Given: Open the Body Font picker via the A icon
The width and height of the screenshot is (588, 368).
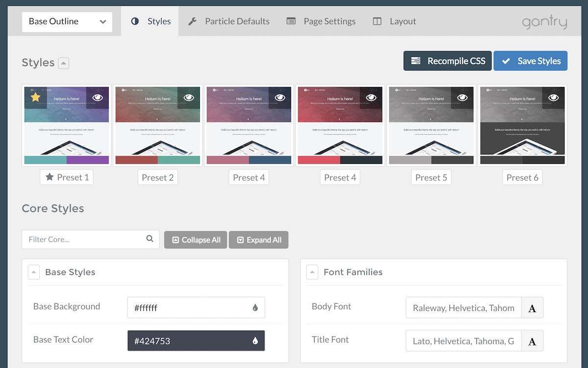Looking at the screenshot, I should [x=533, y=307].
